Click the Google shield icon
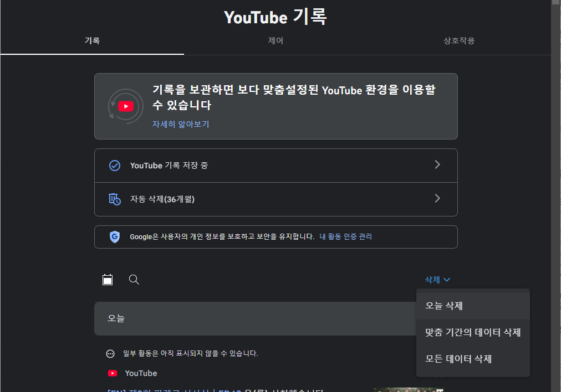561x392 pixels. click(115, 236)
